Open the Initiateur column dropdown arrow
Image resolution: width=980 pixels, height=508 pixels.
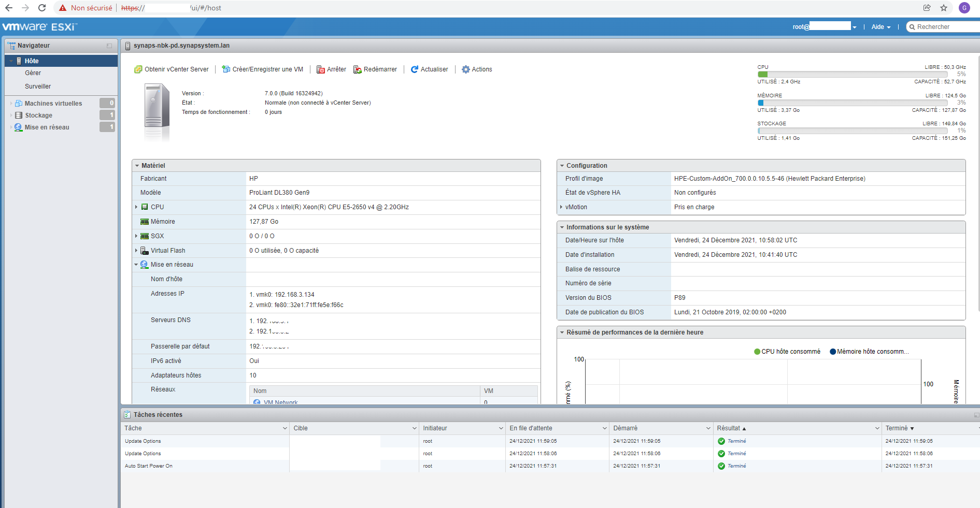pyautogui.click(x=501, y=428)
